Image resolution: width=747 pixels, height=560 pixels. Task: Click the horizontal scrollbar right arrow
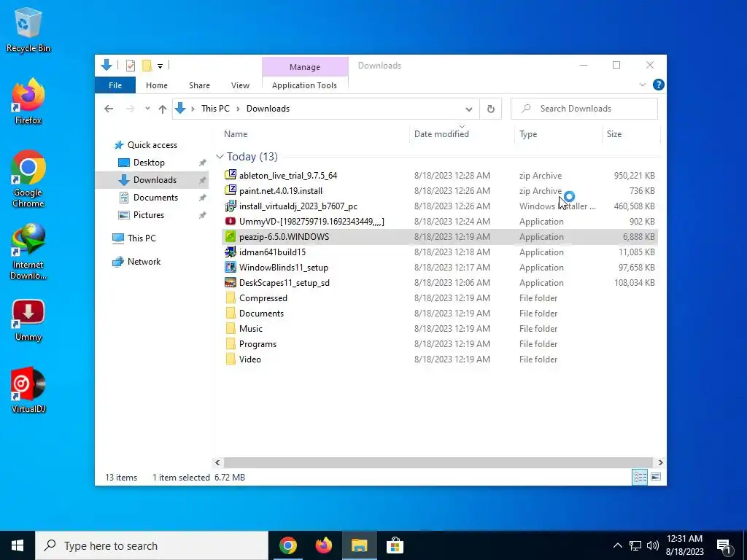coord(660,462)
